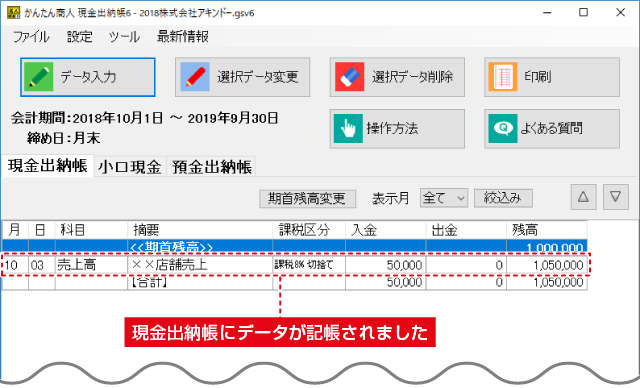
Task: Click the 科目 column header
Action: click(91, 230)
